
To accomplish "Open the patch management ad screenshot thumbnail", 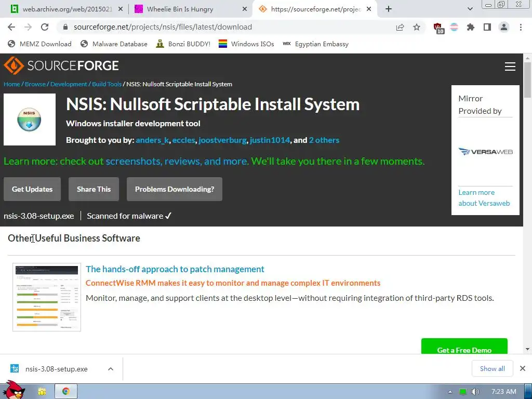I will (47, 297).
